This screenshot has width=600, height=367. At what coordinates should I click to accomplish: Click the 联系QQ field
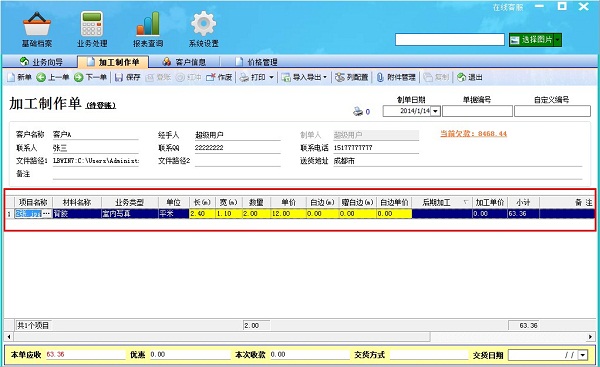pos(237,148)
